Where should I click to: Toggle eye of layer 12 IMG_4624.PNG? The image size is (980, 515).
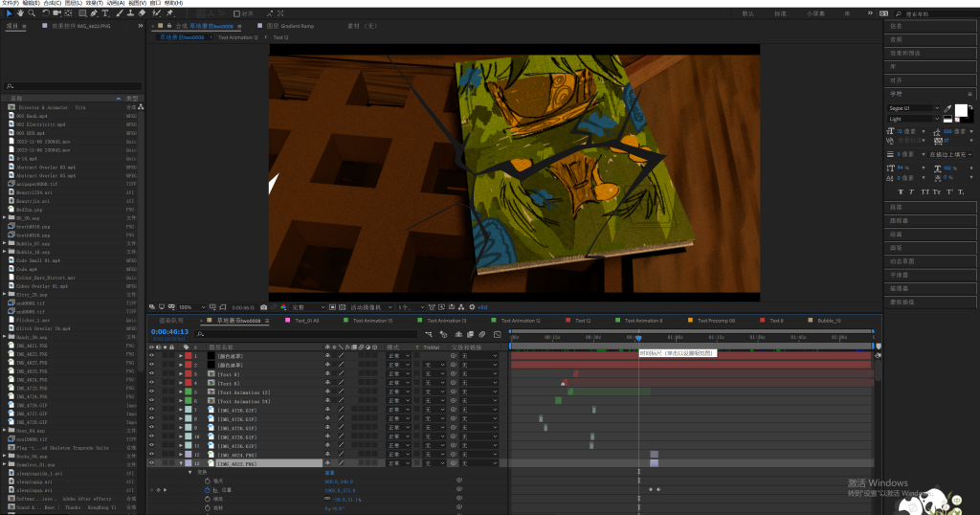point(151,455)
